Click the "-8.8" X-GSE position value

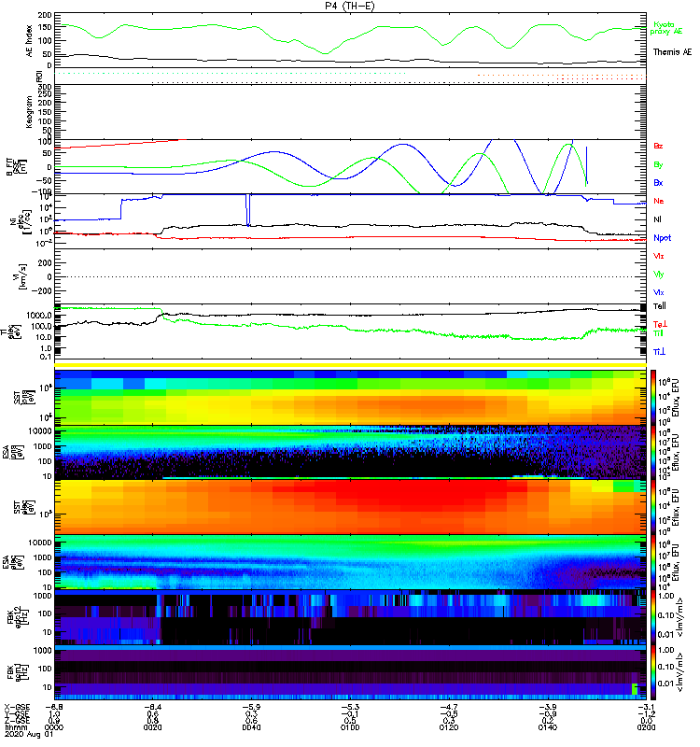pos(54,707)
